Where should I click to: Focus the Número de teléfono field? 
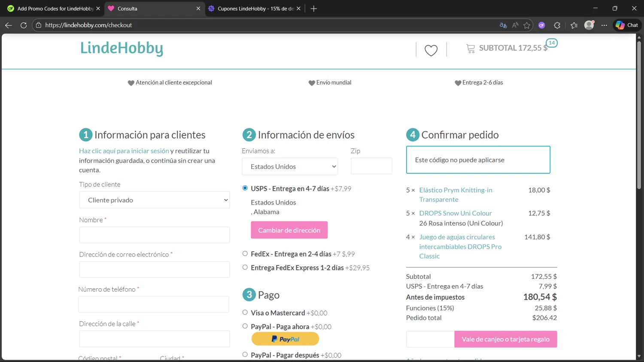pos(154,304)
